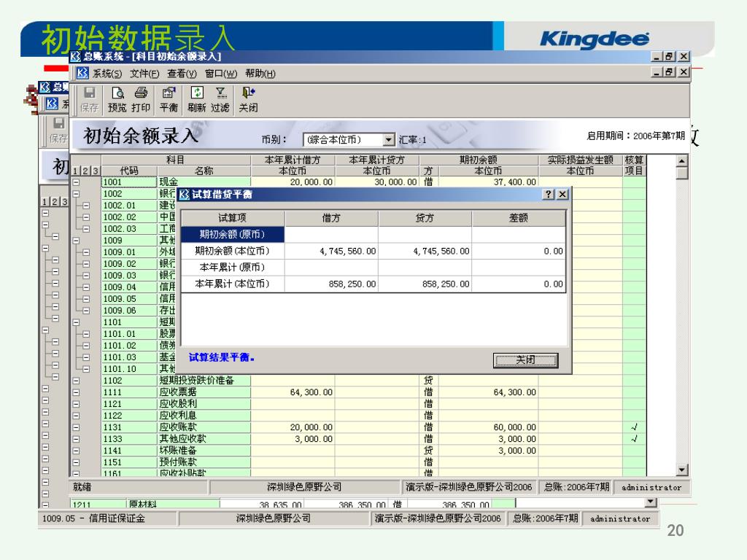Click the Kingdee K icon in menu bar
The width and height of the screenshot is (747, 560).
click(x=82, y=73)
